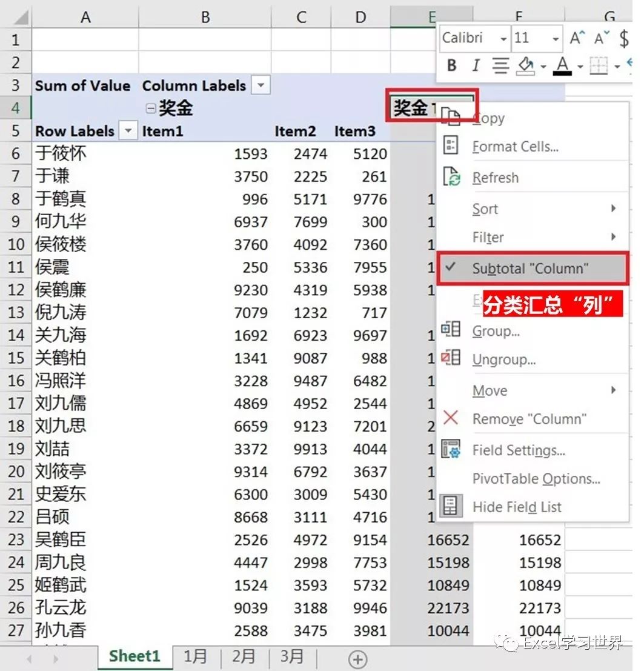
Task: Apply italic formatting from mini toolbar
Action: 476,65
